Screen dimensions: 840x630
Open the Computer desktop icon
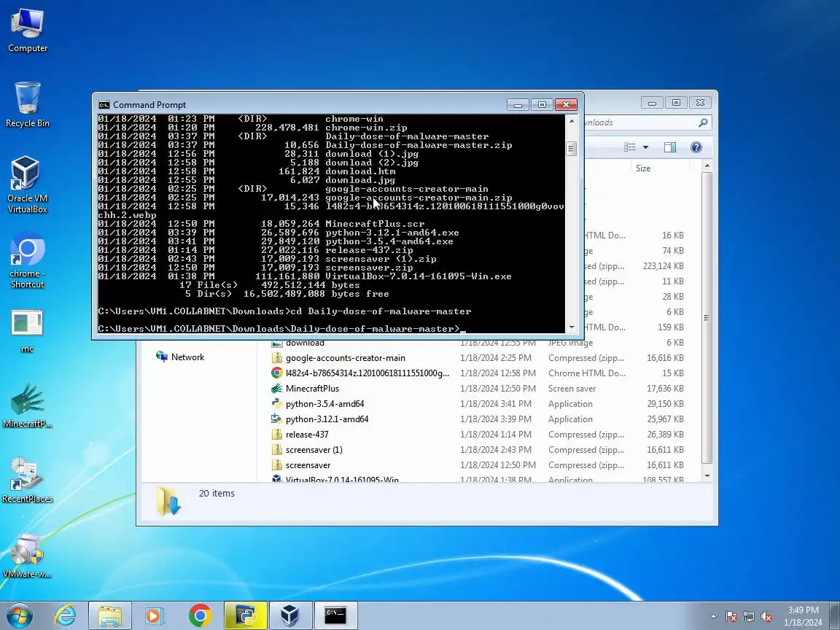click(27, 31)
